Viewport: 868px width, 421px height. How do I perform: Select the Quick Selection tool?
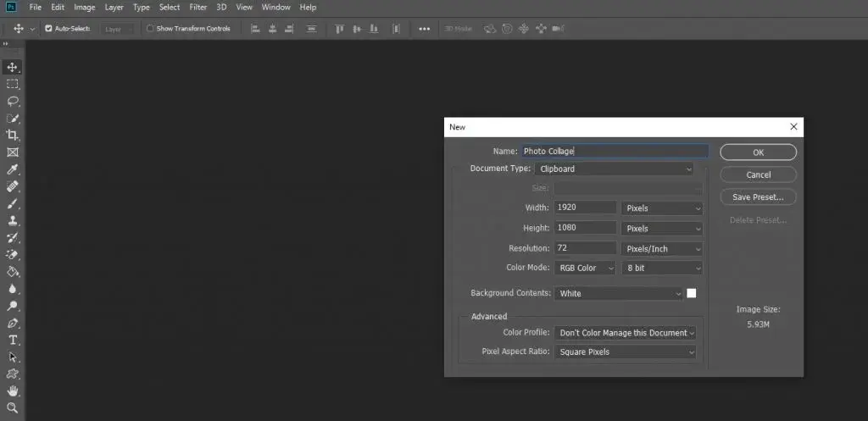coord(12,119)
